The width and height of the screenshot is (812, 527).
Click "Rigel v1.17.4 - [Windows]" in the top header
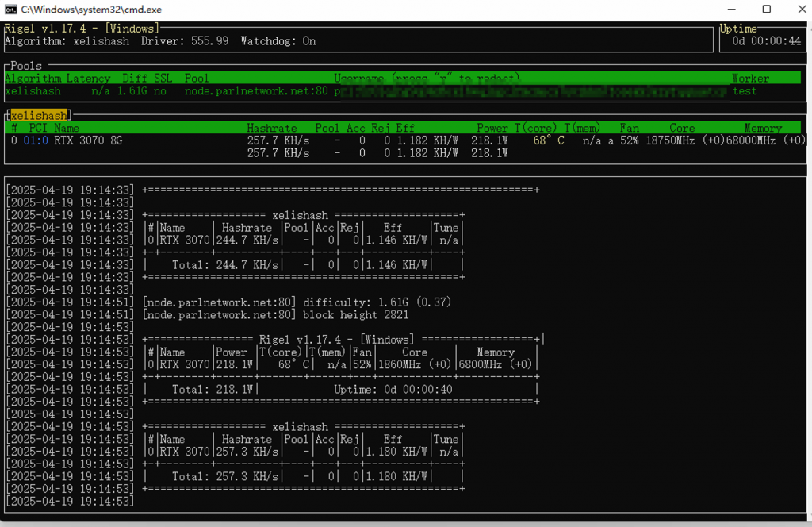tap(82, 29)
